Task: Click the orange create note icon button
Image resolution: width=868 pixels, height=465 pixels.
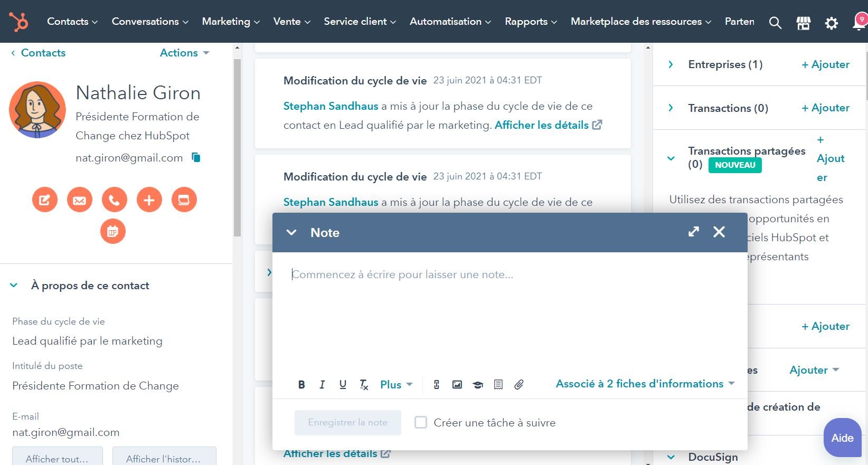Action: click(x=45, y=200)
